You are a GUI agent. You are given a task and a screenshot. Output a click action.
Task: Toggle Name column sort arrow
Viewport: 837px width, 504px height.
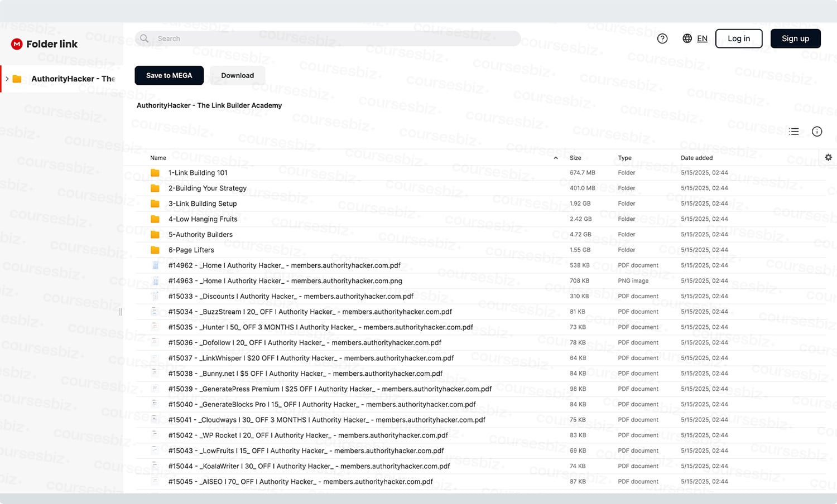[556, 158]
